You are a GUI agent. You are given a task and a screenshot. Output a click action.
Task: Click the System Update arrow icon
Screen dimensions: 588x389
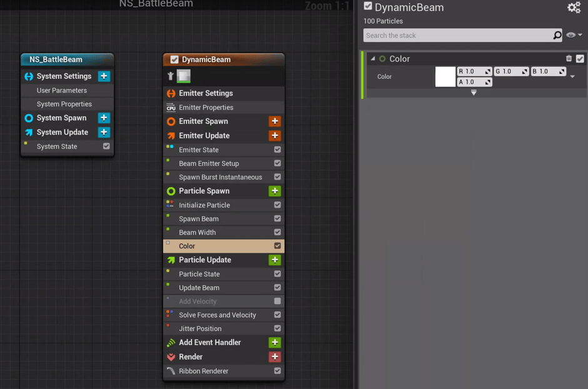(x=29, y=133)
